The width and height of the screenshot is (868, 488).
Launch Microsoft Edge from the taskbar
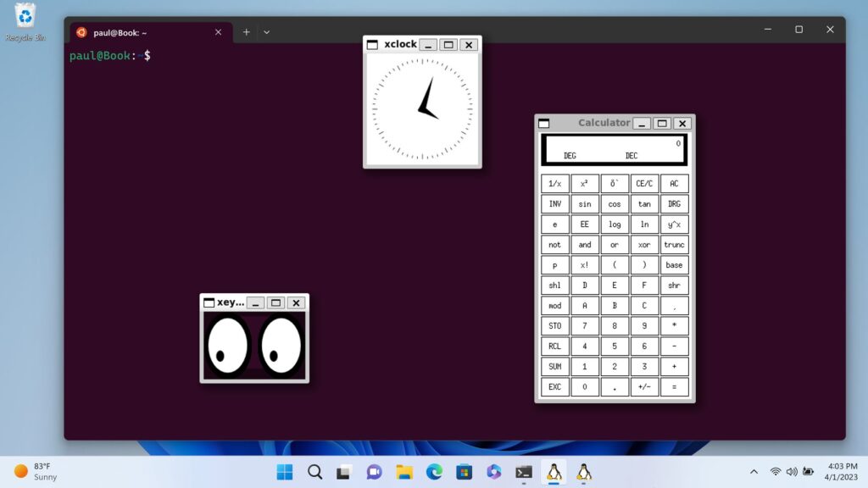[433, 472]
